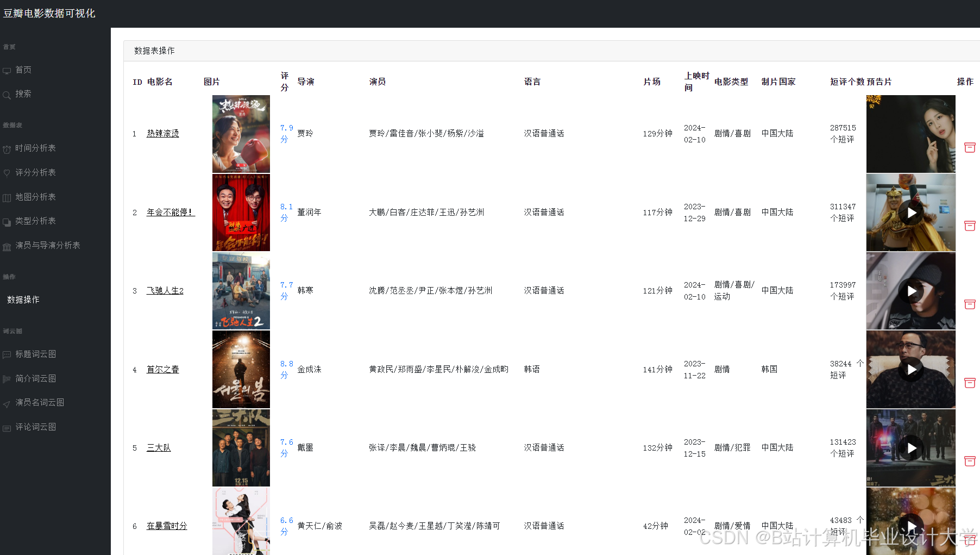The image size is (980, 555).
Task: Play the trailer for 在暴雪时分
Action: click(911, 525)
